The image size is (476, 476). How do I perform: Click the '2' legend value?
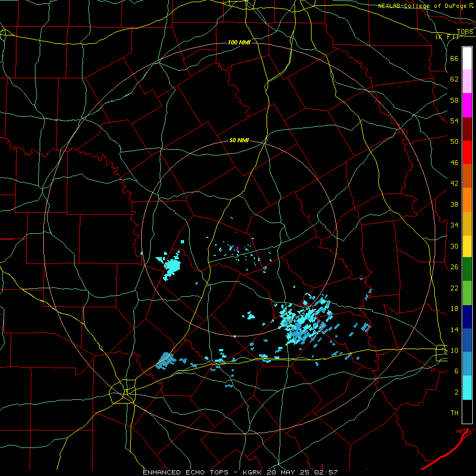(x=456, y=392)
